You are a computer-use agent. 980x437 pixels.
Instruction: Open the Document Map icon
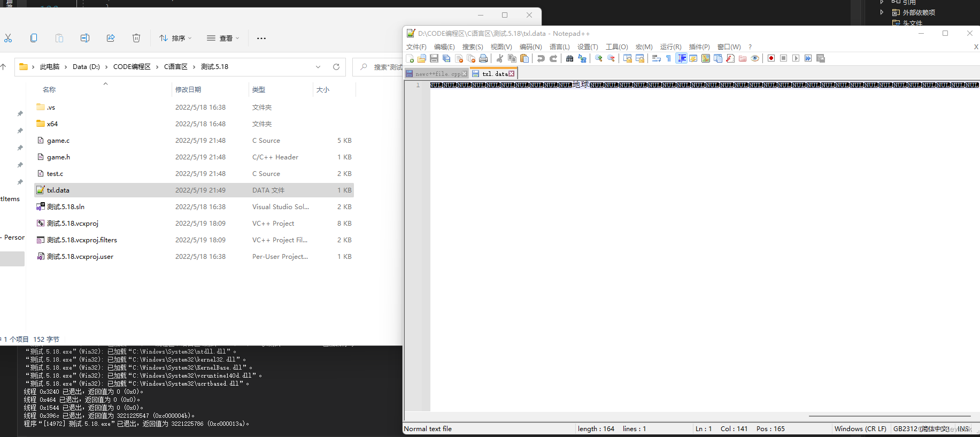(x=706, y=58)
